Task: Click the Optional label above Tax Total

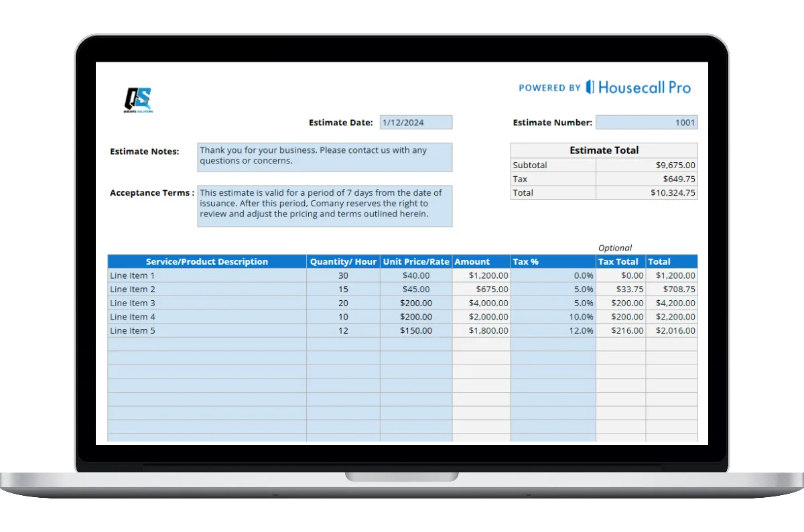Action: coord(615,248)
